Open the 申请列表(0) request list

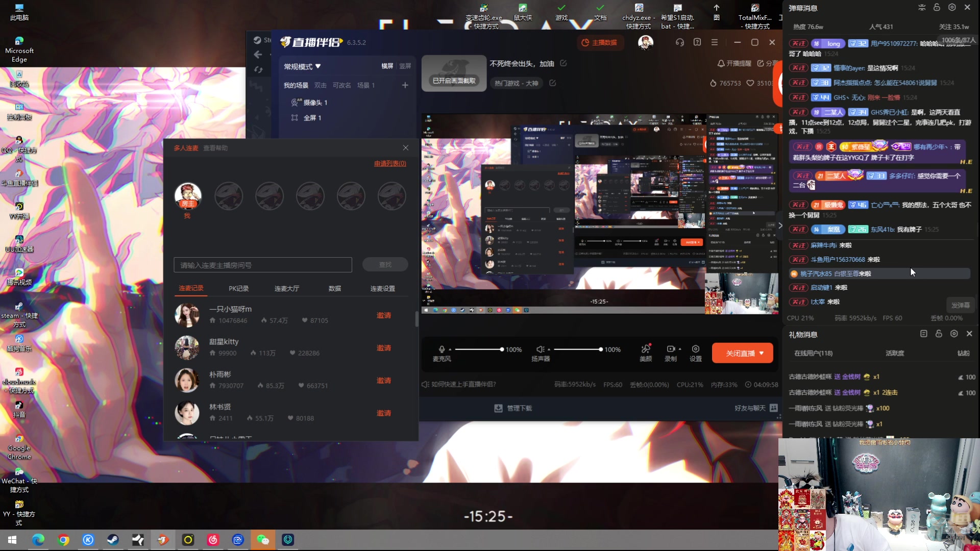[x=390, y=163]
